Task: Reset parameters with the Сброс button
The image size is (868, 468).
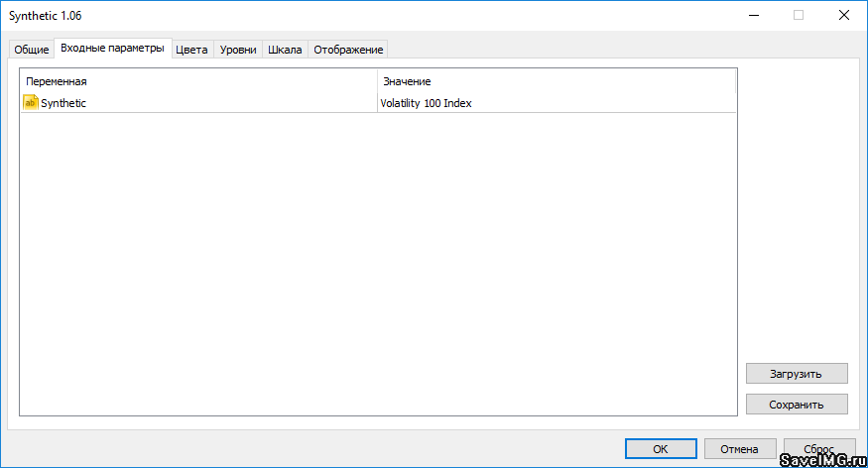Action: tap(818, 449)
